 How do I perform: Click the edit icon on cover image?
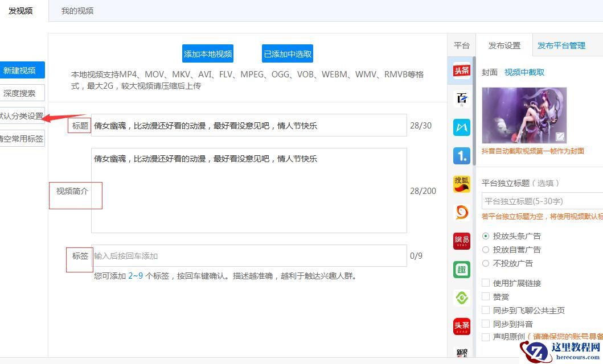pos(560,136)
